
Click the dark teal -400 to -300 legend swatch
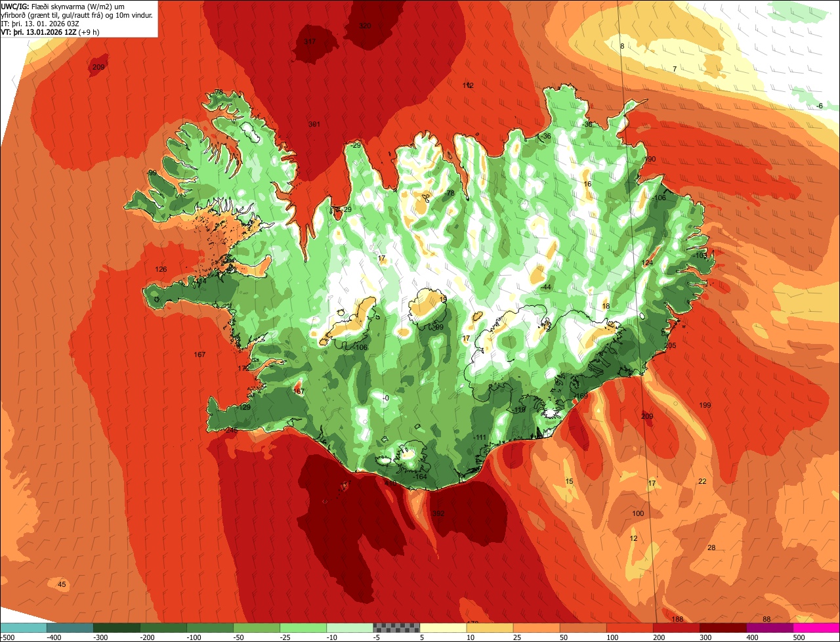70,628
